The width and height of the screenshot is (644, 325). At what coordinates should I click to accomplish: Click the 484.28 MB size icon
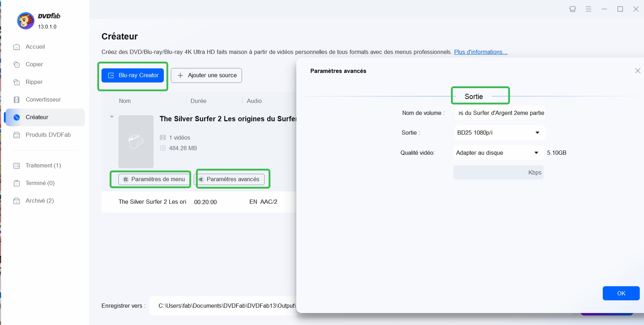coord(163,148)
